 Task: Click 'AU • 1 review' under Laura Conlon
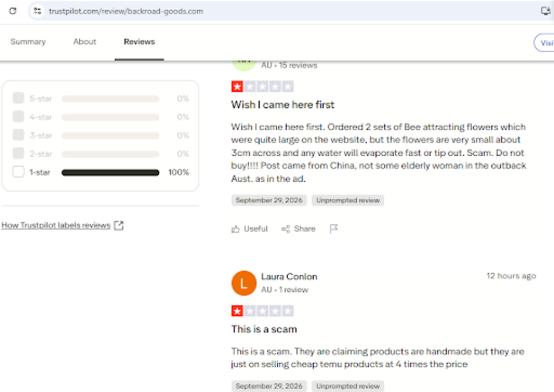point(284,290)
